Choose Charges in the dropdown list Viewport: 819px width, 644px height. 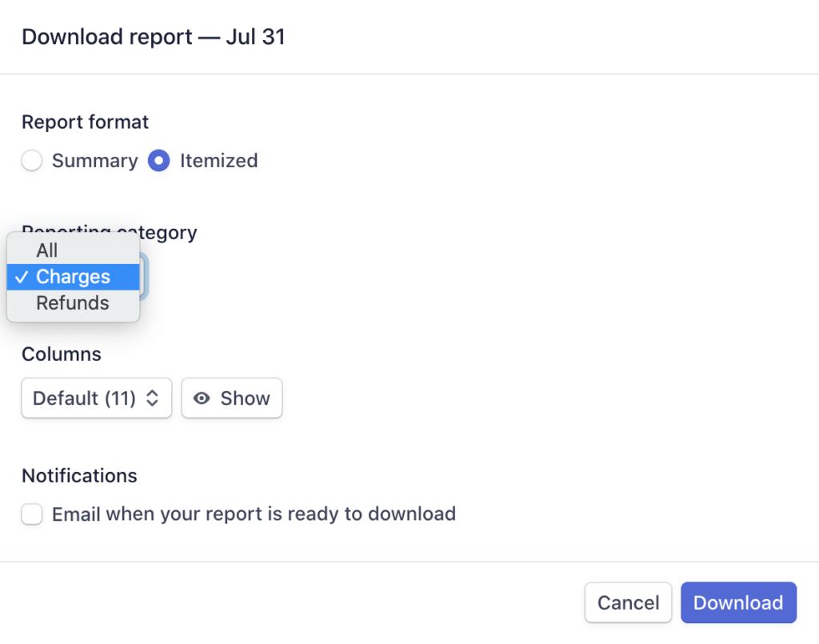[x=73, y=277]
